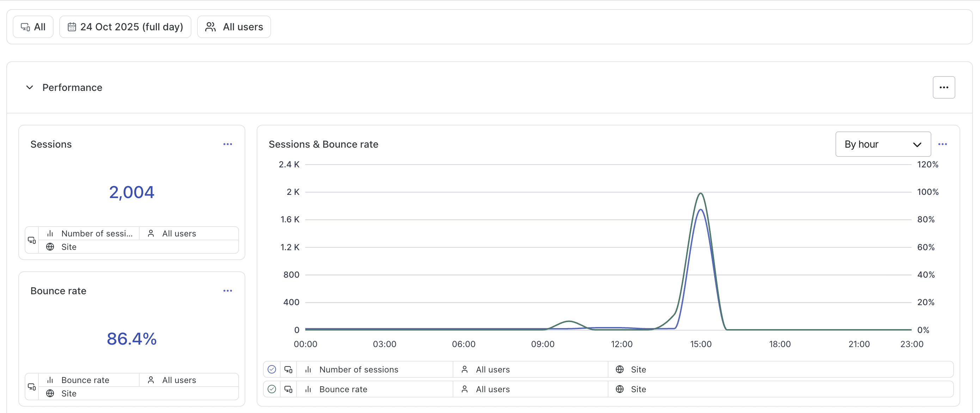Click the bar chart icon in the Number of sessions legend row
Screen dimensions: 980x413
[x=308, y=369]
